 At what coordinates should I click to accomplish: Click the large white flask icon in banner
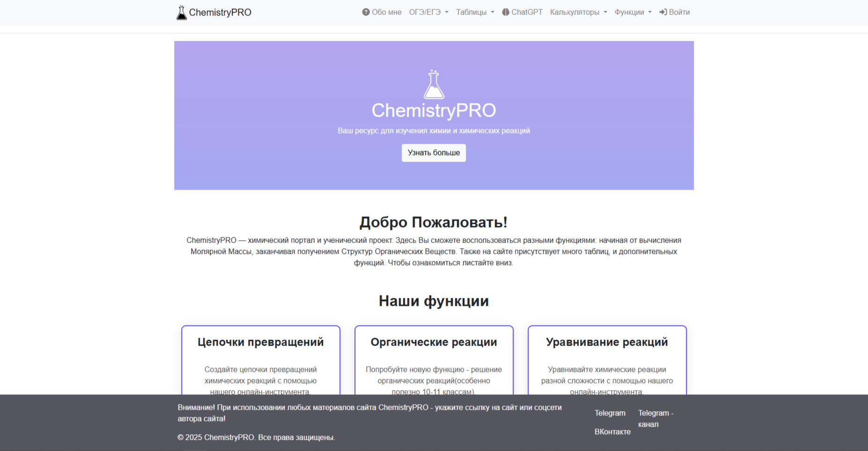pos(434,85)
